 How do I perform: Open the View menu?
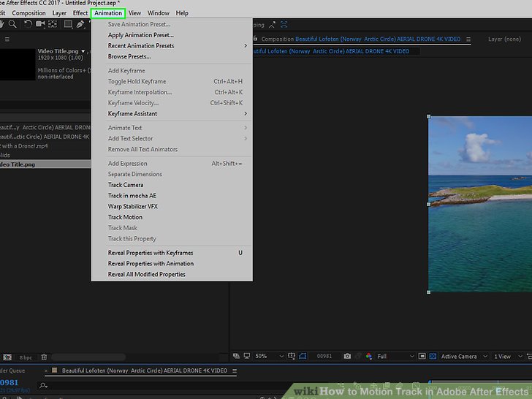tap(134, 13)
